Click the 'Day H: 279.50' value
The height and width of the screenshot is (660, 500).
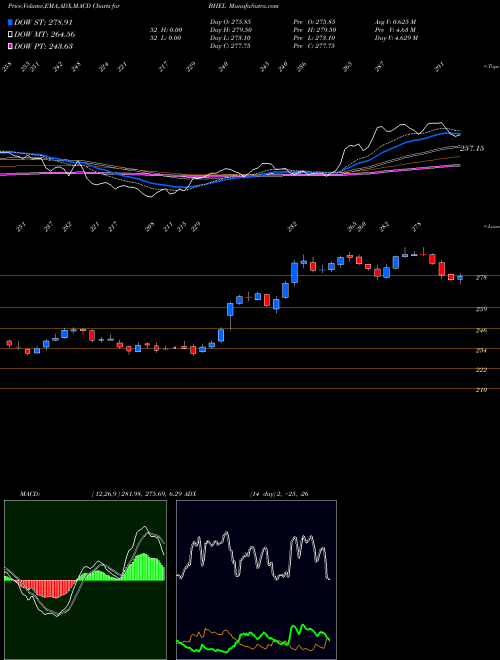tap(231, 30)
